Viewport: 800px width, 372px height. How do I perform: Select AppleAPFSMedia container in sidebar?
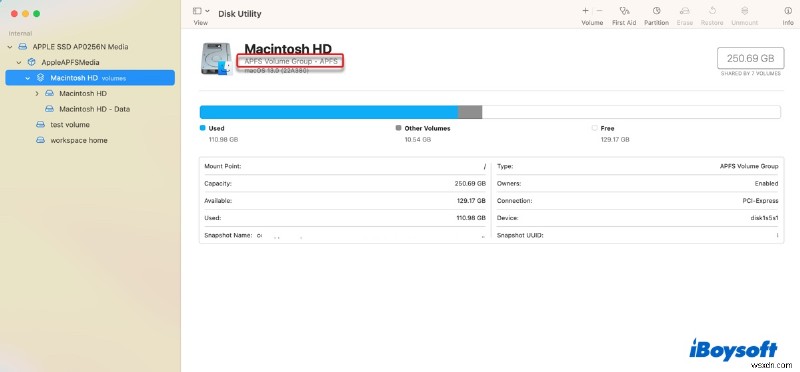pos(70,62)
